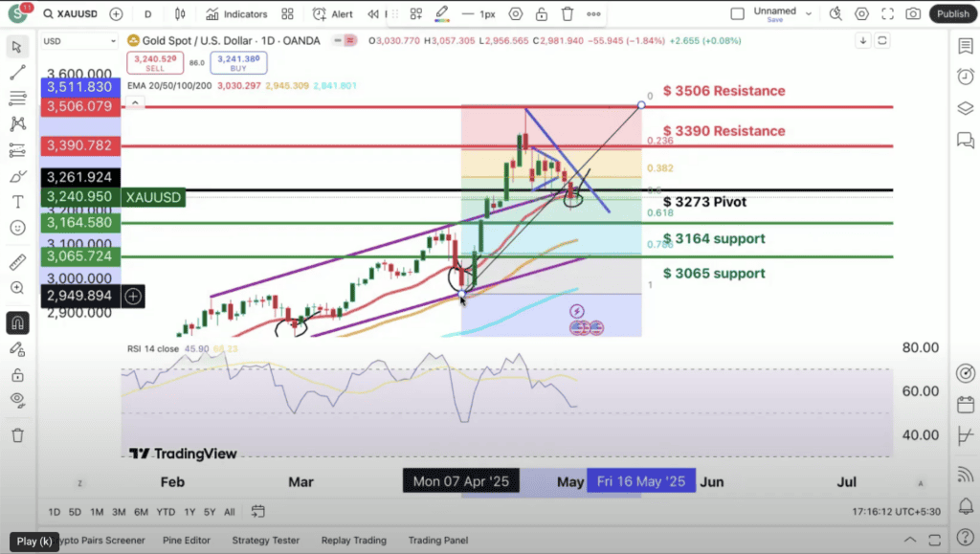Select the YTD range
This screenshot has height=554, width=980.
tap(166, 512)
